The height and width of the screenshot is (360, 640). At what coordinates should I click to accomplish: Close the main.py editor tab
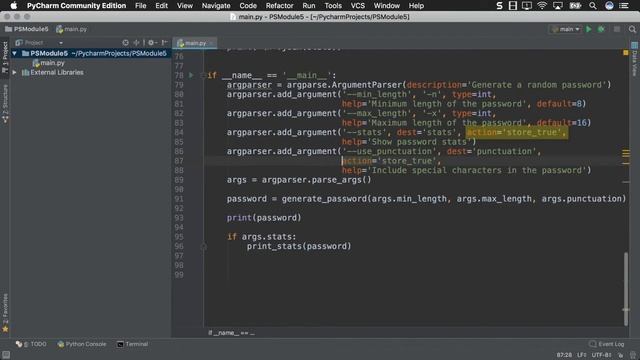click(212, 43)
